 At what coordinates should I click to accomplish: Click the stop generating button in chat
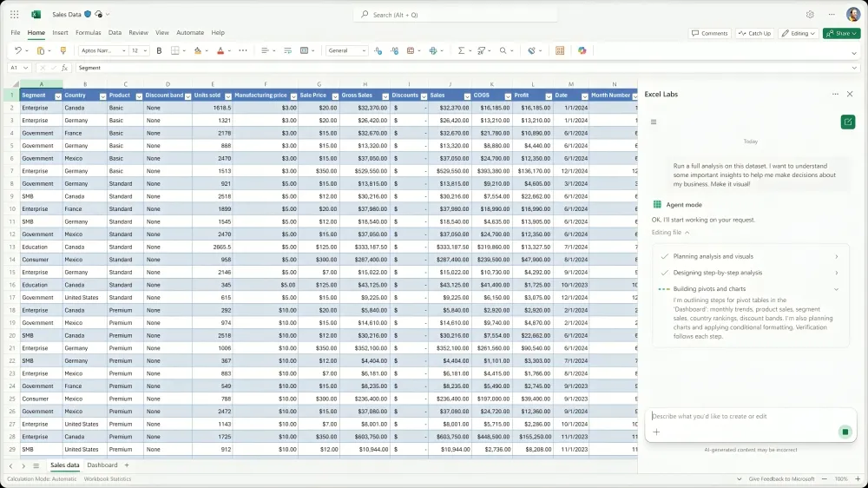point(845,432)
